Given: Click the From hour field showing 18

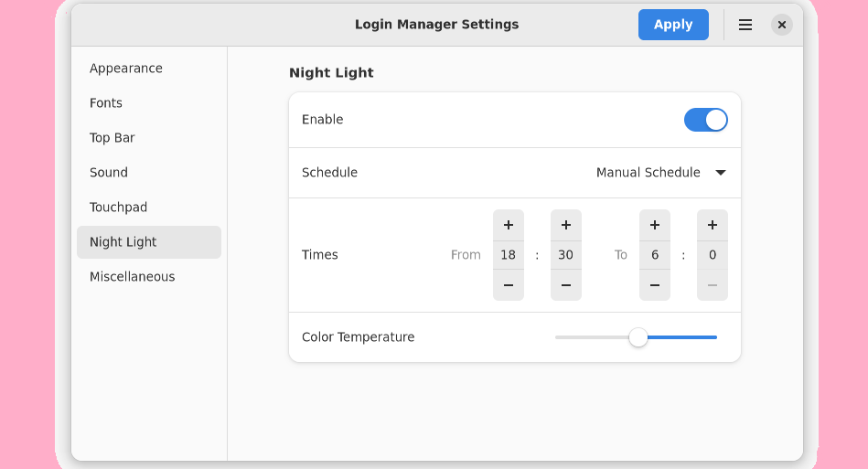Looking at the screenshot, I should click(508, 255).
